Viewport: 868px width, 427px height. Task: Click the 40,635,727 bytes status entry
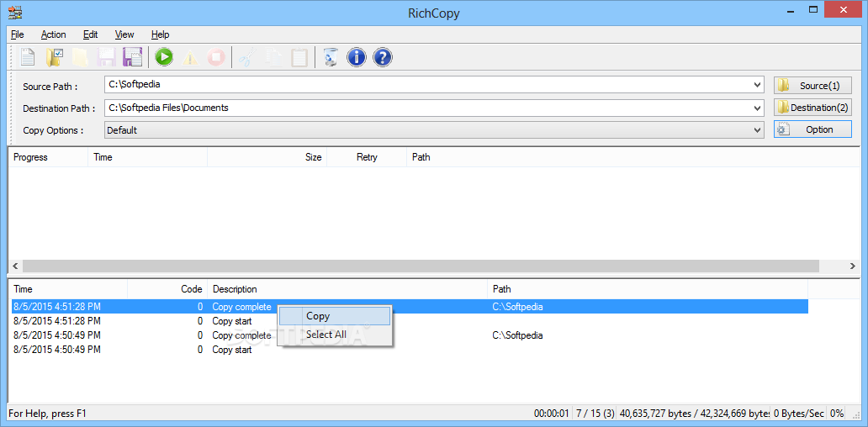click(694, 414)
